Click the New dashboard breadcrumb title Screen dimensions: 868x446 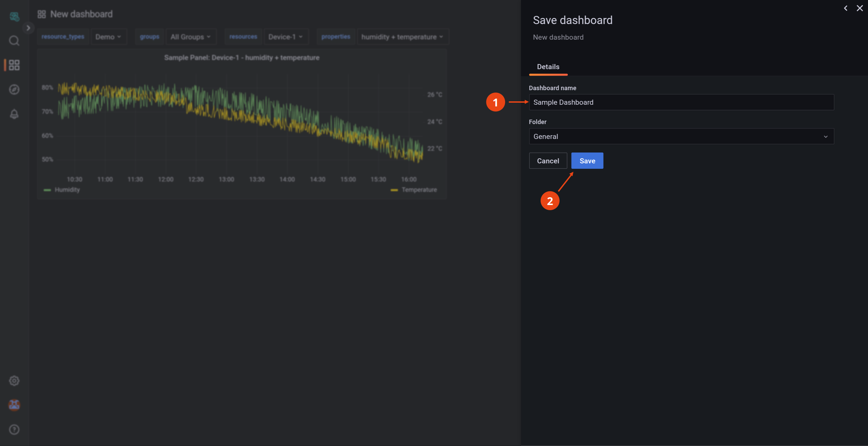pos(81,14)
